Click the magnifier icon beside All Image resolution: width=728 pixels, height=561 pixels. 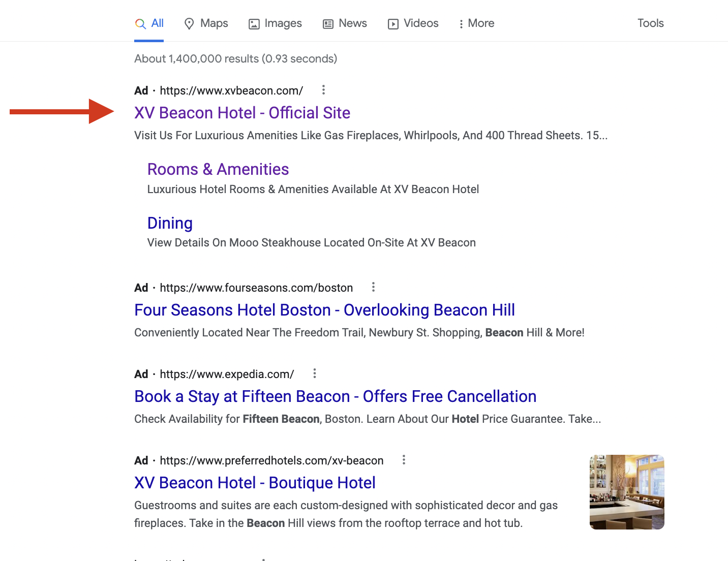[140, 24]
